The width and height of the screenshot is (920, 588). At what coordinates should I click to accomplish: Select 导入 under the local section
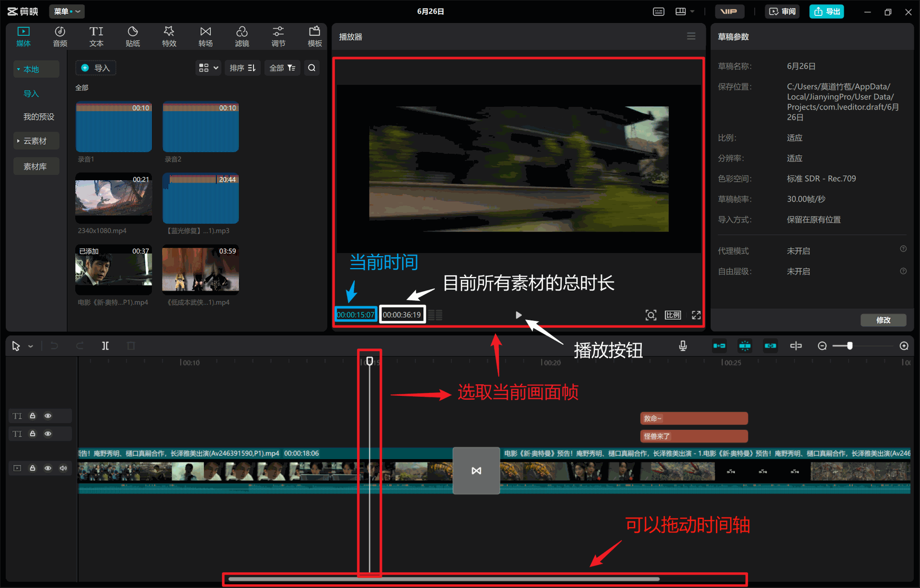click(31, 93)
